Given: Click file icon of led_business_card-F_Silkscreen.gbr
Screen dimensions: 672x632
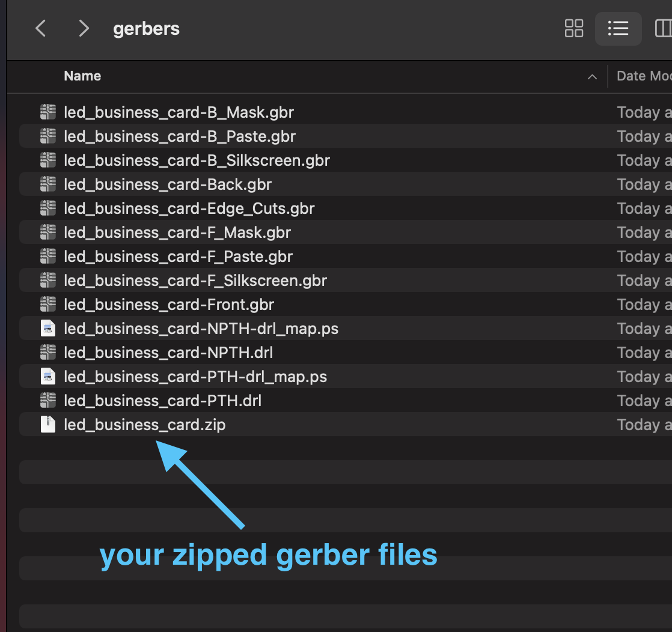Looking at the screenshot, I should (x=48, y=280).
